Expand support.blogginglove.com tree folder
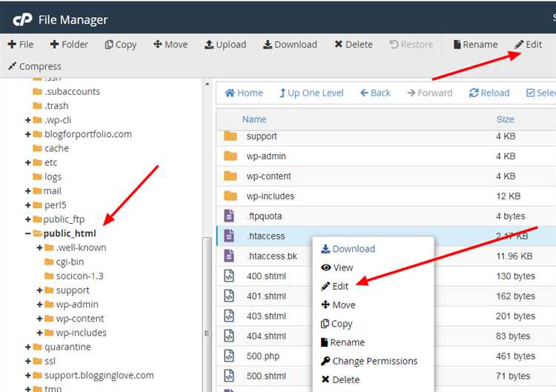 (28, 376)
